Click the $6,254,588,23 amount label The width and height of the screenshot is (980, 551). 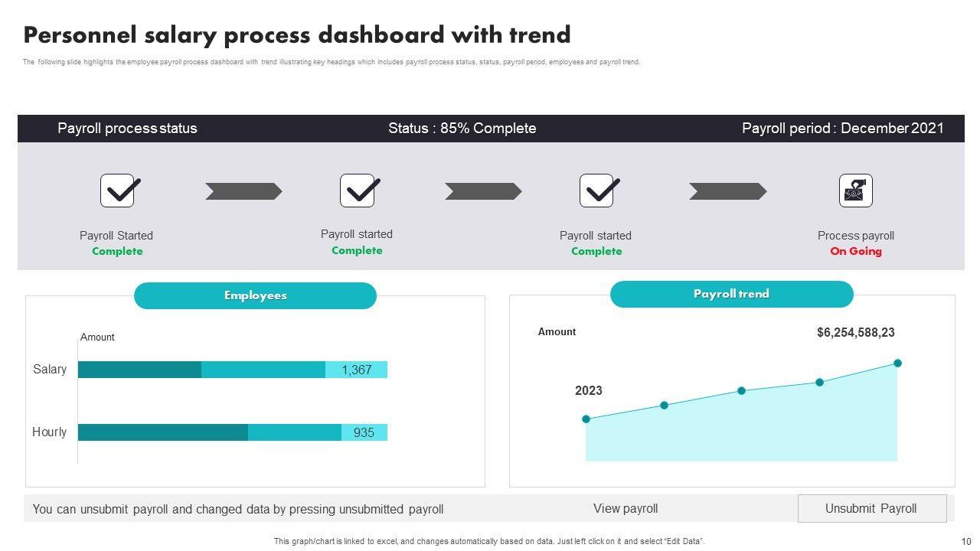855,333
